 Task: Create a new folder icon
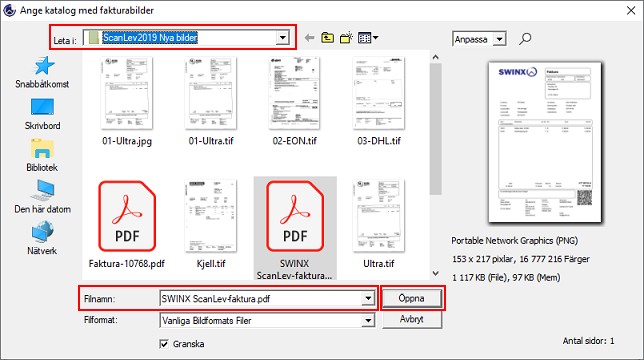click(346, 38)
